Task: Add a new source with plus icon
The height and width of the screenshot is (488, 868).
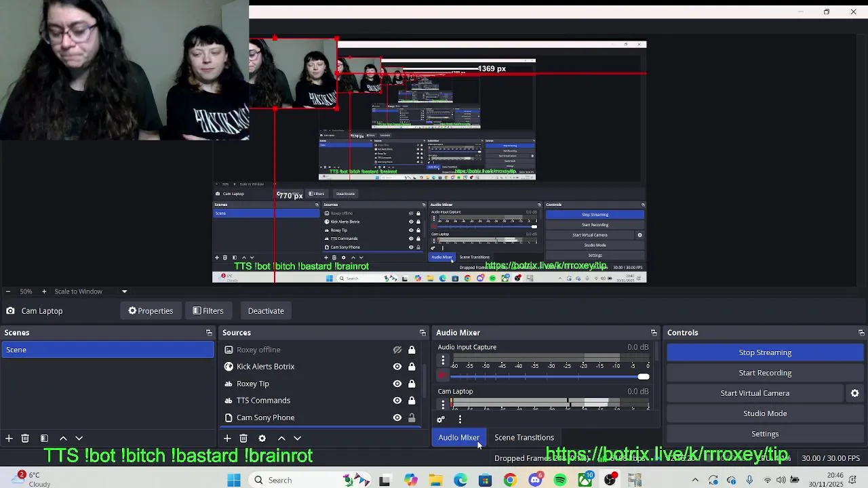Action: 227,439
